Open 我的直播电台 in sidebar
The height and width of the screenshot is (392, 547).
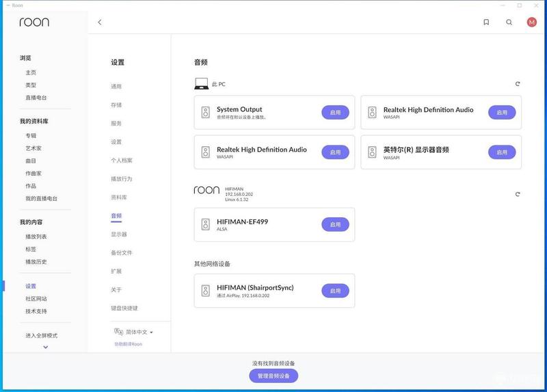(41, 198)
